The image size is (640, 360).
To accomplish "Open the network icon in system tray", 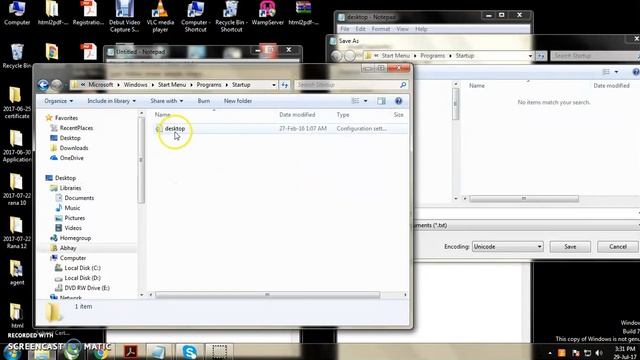I will click(587, 353).
